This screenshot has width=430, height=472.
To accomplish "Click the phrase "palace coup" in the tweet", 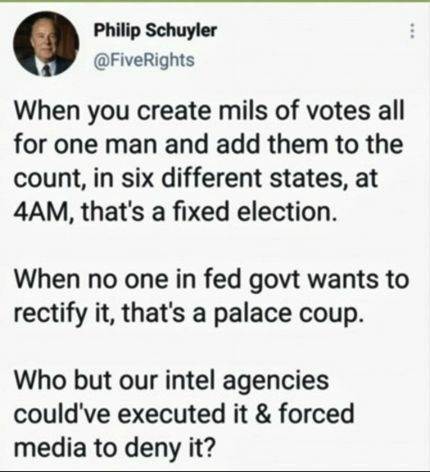I will [x=286, y=314].
